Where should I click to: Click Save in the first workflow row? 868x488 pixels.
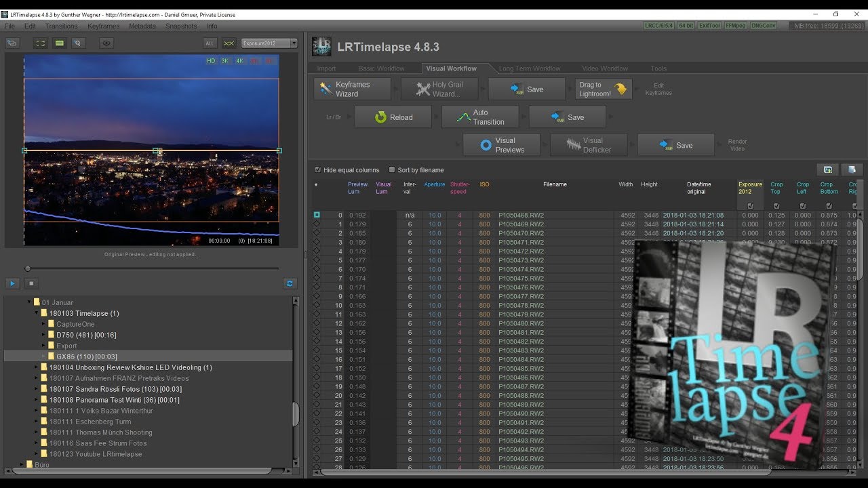pyautogui.click(x=527, y=89)
